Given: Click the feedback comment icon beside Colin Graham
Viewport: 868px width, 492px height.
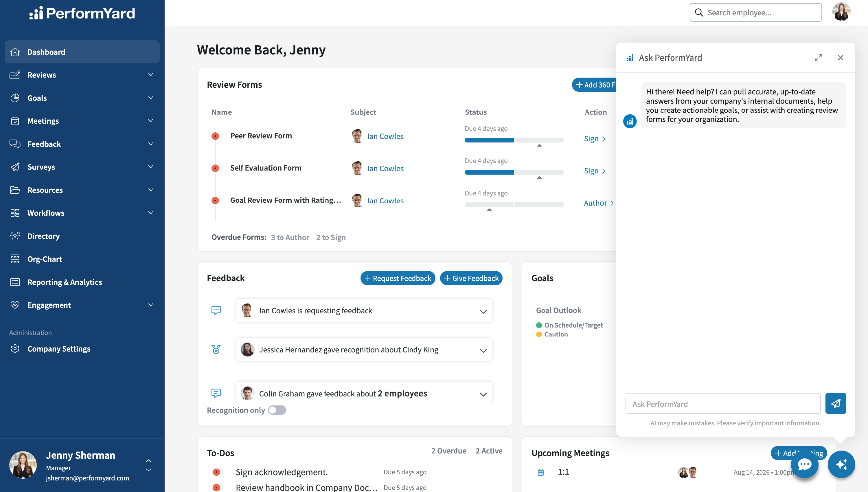Looking at the screenshot, I should click(x=216, y=393).
